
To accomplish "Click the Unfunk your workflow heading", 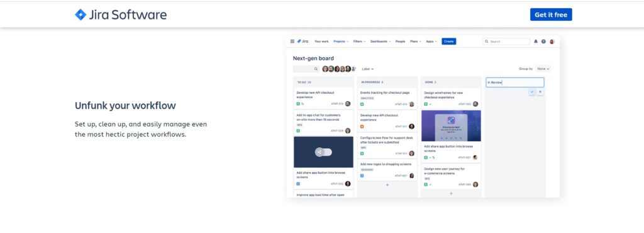I will [125, 106].
